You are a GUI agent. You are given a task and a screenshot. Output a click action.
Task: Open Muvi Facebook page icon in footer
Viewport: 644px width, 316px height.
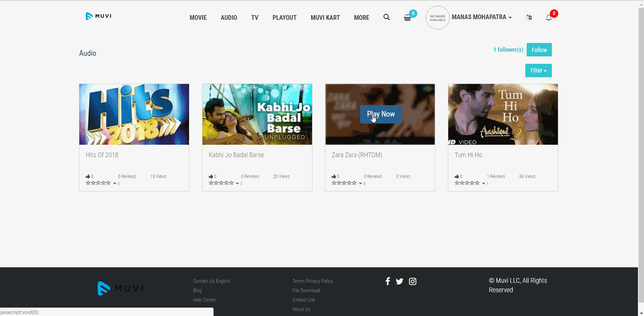point(388,281)
